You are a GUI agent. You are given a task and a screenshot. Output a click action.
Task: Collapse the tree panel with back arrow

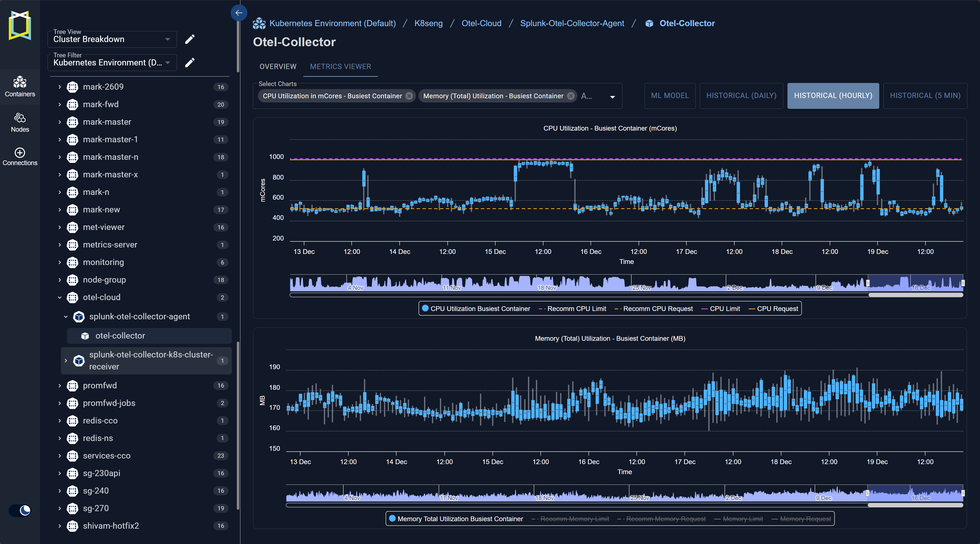[x=239, y=13]
